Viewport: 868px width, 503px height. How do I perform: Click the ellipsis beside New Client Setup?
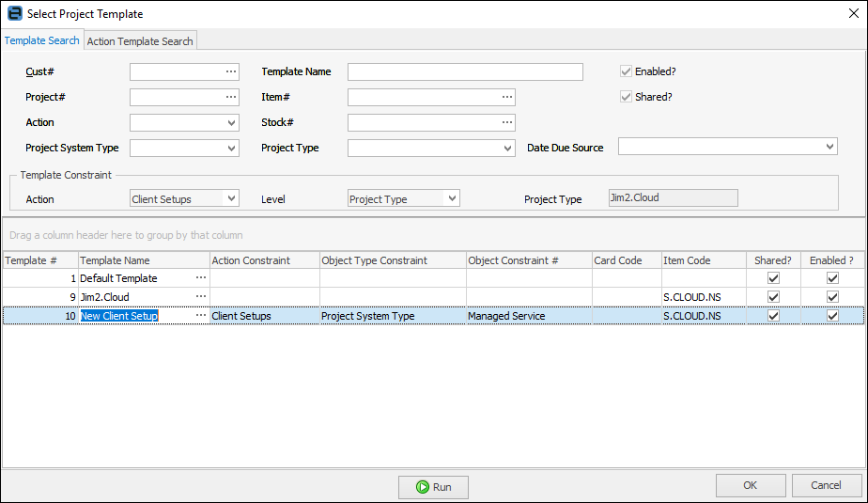[201, 316]
